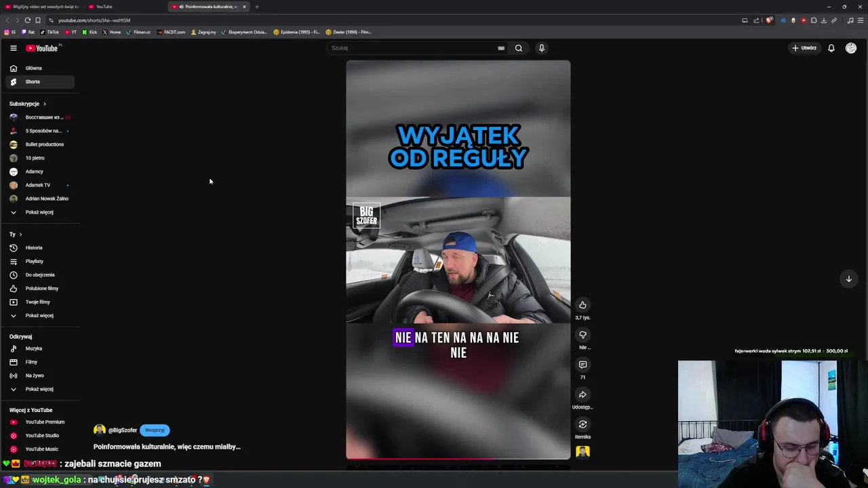
Task: Start voice search with the microphone
Action: pyautogui.click(x=541, y=48)
